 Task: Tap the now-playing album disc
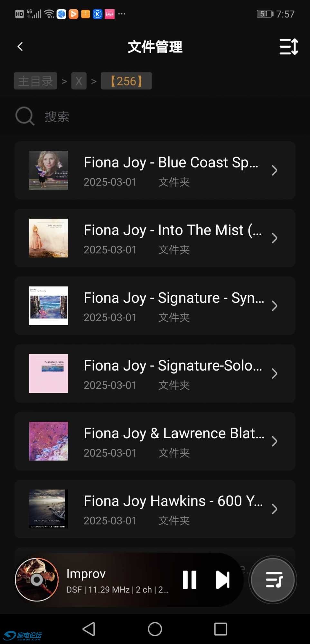click(x=37, y=580)
